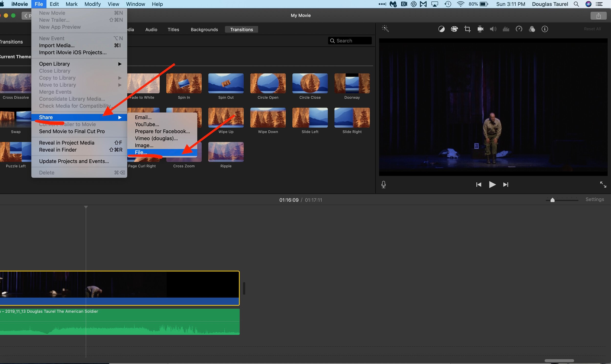
Task: Select Vimeo (douglas)... share option
Action: tap(162, 138)
